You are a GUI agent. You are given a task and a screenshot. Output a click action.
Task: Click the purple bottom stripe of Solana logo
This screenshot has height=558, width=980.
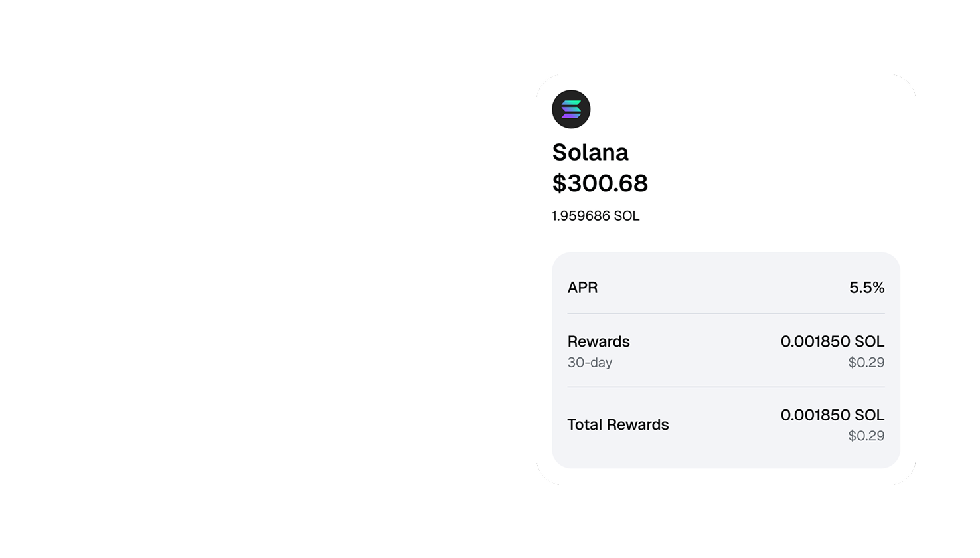pos(571,116)
